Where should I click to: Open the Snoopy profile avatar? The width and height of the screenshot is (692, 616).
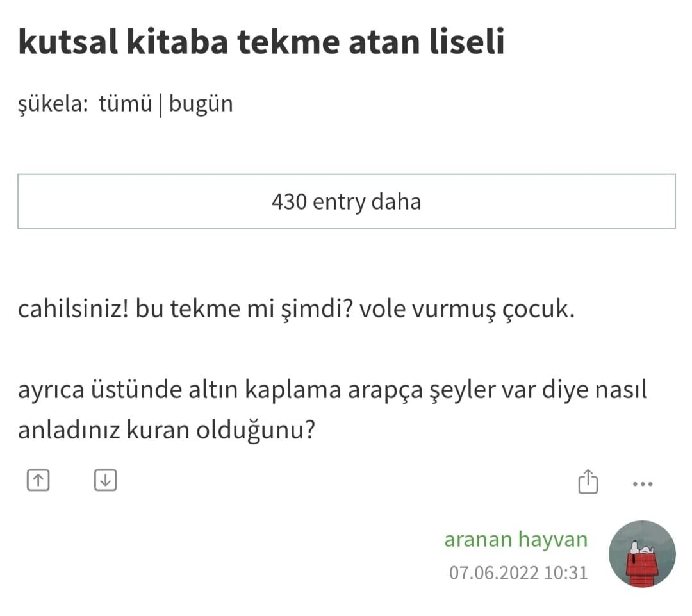click(x=641, y=554)
